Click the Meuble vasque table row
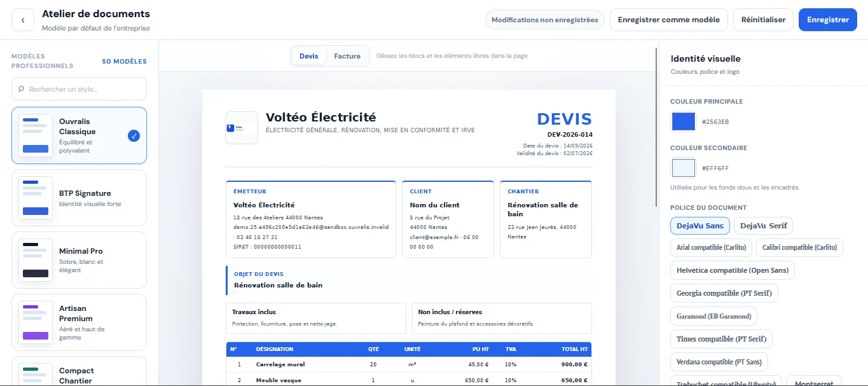This screenshot has width=868, height=386. [x=409, y=380]
